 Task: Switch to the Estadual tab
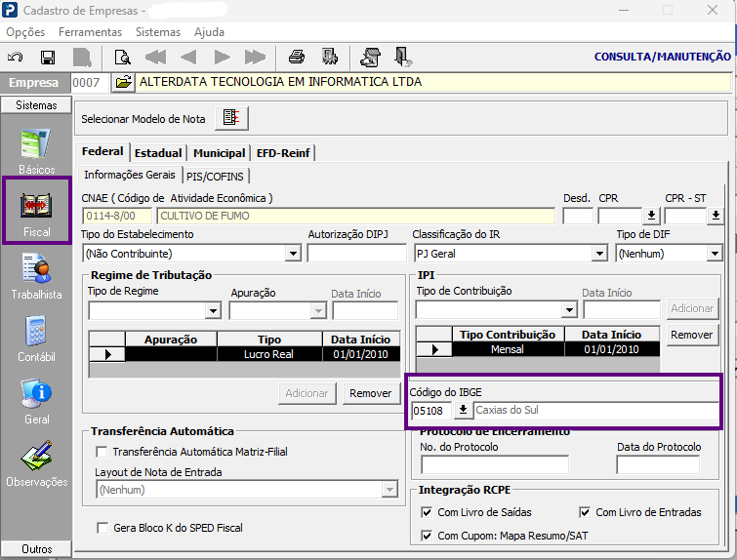pos(158,153)
